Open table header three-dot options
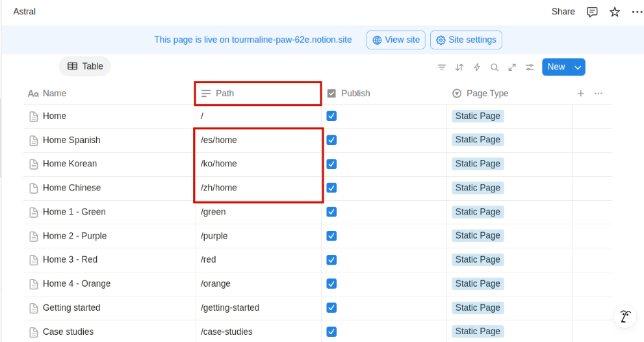 coord(599,94)
